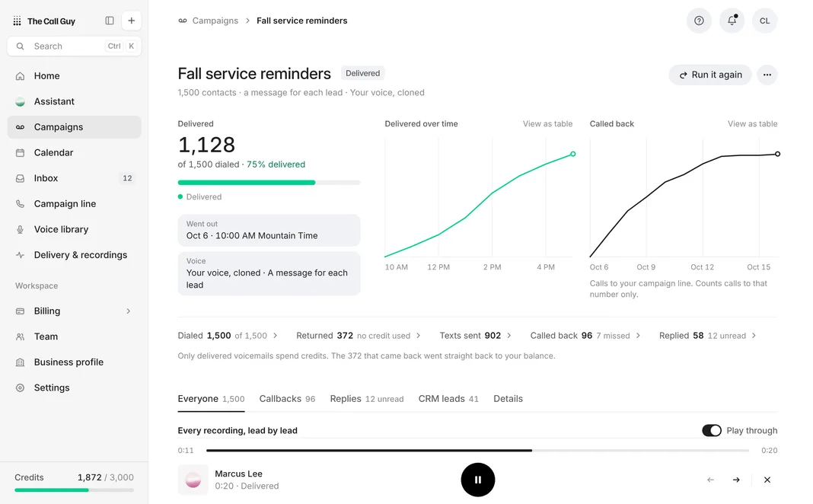Click the Inbox tray icon
The height and width of the screenshot is (504, 813).
20,178
